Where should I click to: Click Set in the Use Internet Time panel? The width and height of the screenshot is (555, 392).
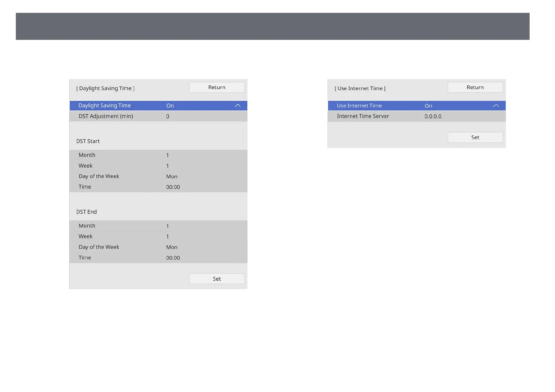(475, 137)
